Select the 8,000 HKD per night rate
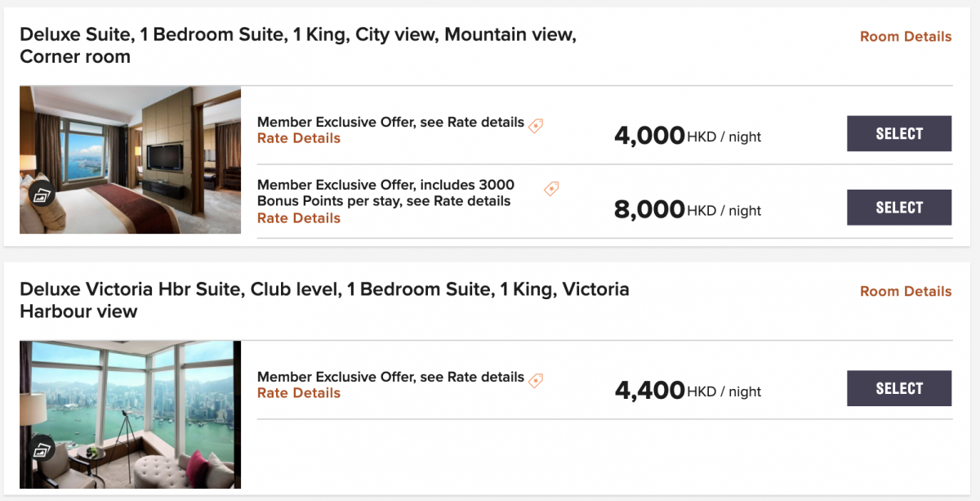 [x=899, y=208]
